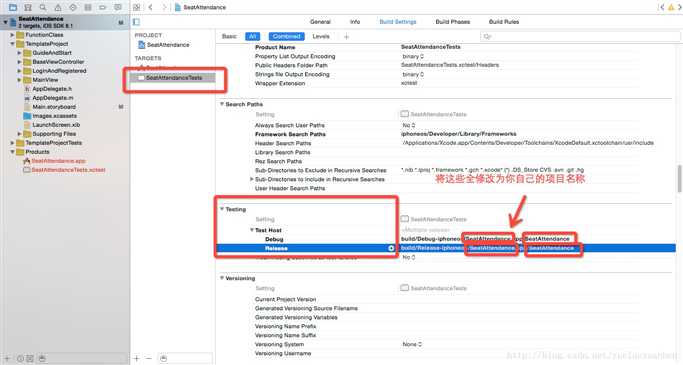This screenshot has width=683, height=365.
Task: Expand the FunctionClass folder
Action: [x=12, y=35]
